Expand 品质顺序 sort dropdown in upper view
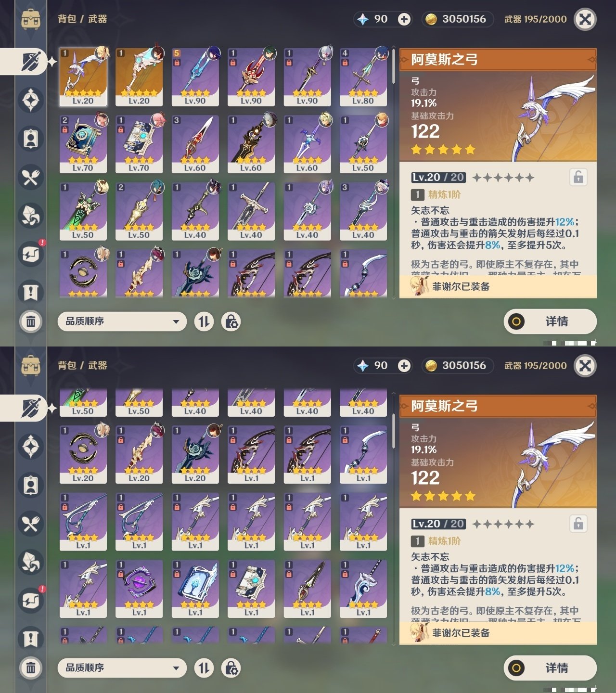This screenshot has height=693, width=616. point(122,321)
